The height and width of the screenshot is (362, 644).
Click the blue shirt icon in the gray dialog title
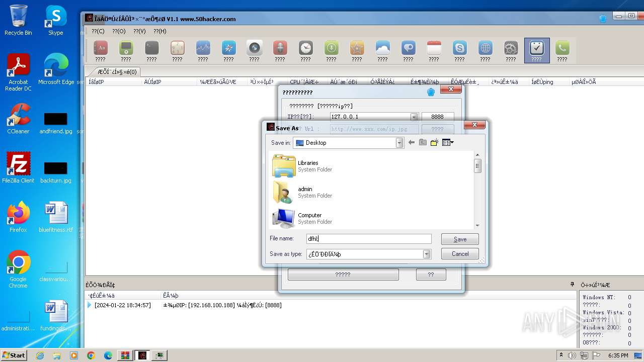[x=431, y=92]
